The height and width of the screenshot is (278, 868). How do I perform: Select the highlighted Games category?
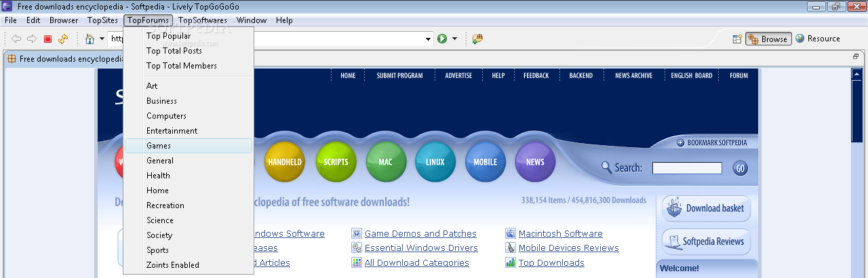point(189,146)
